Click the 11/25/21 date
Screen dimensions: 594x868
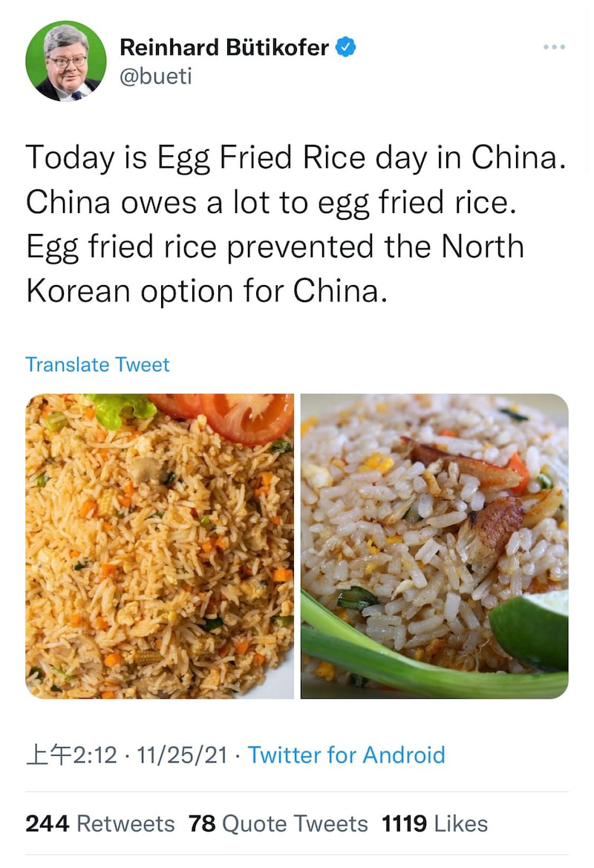(x=182, y=755)
